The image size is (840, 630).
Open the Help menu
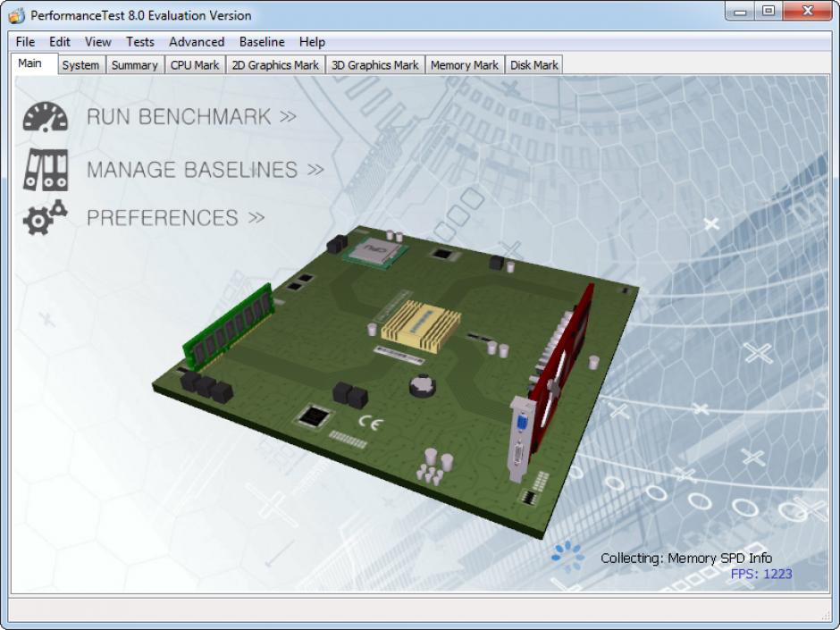(312, 42)
